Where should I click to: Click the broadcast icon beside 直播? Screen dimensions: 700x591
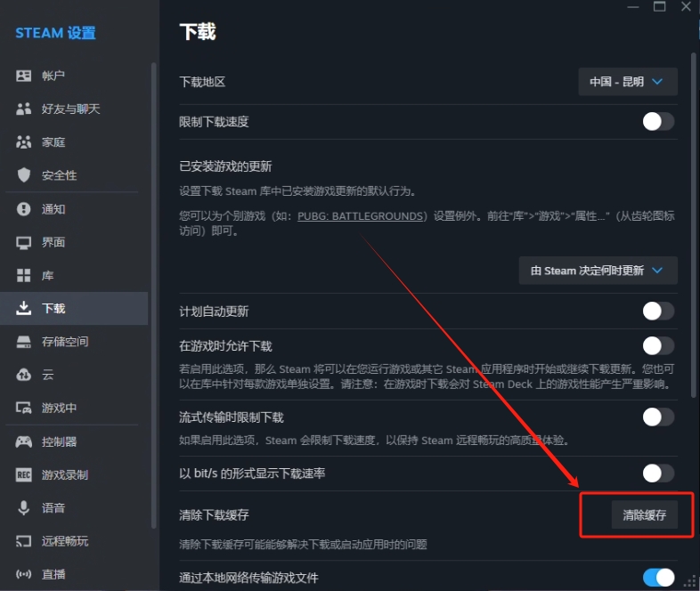[24, 574]
